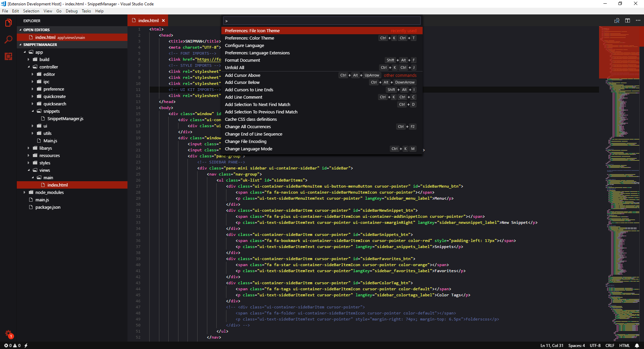
Task: Choose Configure Language from command palette
Action: [322, 45]
